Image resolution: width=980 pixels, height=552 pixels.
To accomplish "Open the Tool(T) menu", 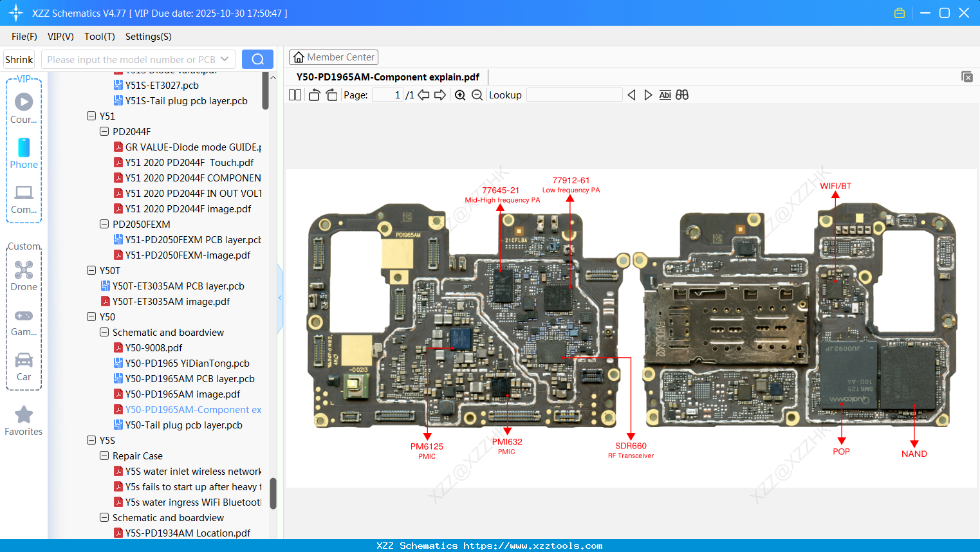I will pos(99,37).
